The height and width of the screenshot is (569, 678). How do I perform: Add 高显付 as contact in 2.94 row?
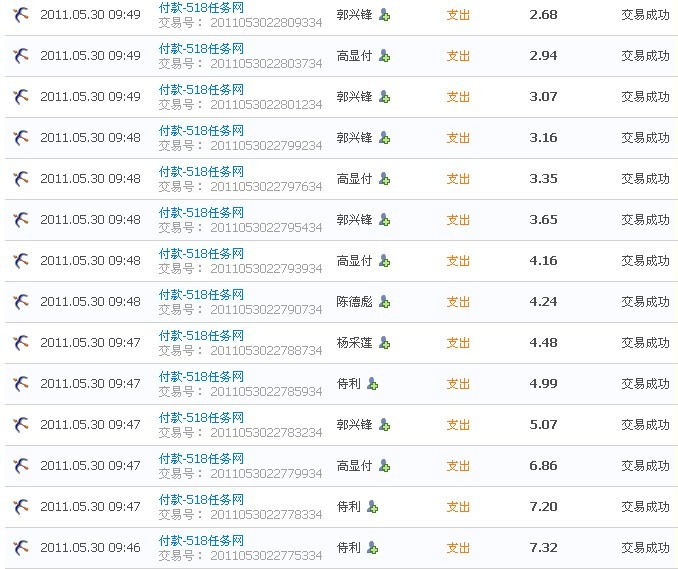(x=384, y=56)
